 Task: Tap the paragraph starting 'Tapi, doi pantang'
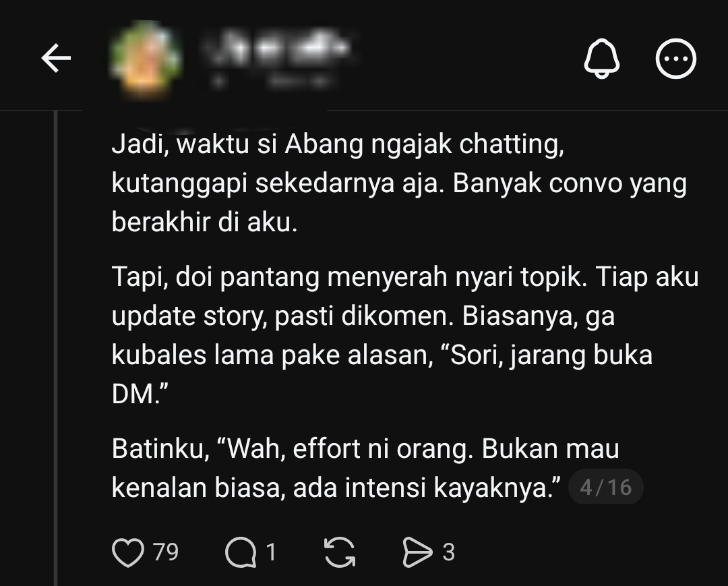[405, 335]
